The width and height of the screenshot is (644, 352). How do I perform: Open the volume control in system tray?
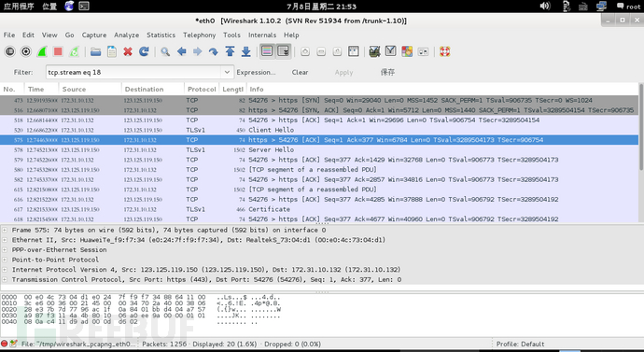(545, 7)
